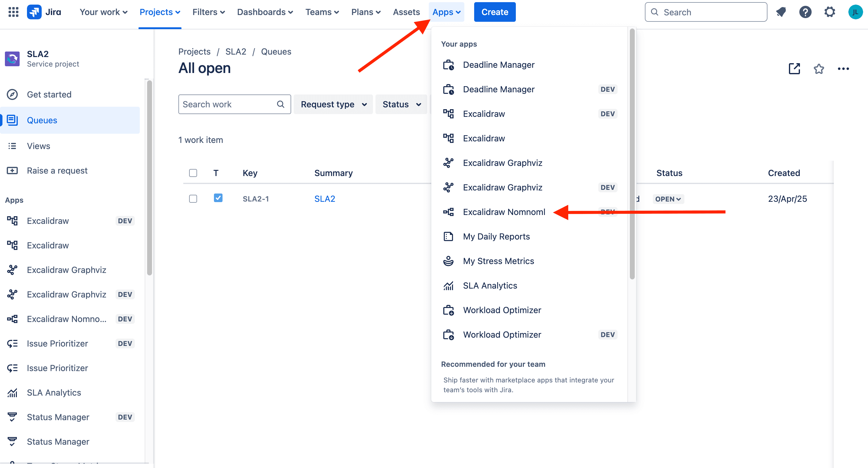868x468 pixels.
Task: Go to SLA2 in the breadcrumb
Action: [235, 52]
